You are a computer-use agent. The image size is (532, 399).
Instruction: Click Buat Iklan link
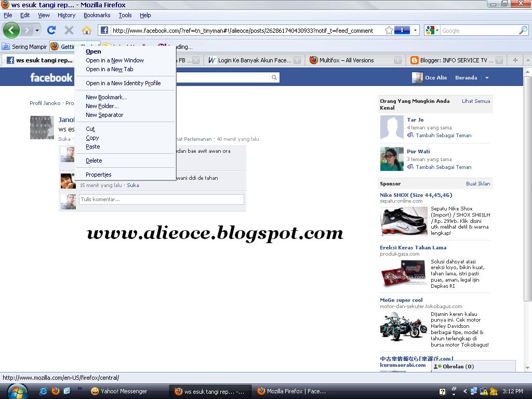click(478, 183)
